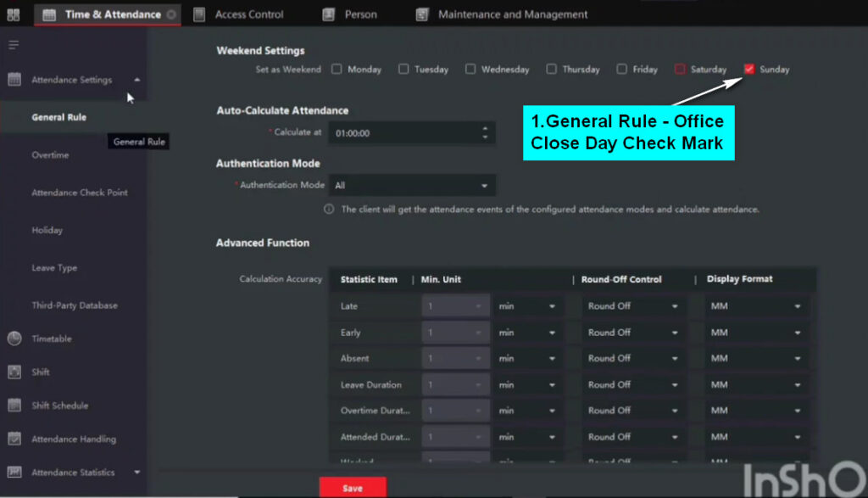Screen dimensions: 868x498
Task: Uncheck the Sunday weekend checkbox
Action: point(749,70)
